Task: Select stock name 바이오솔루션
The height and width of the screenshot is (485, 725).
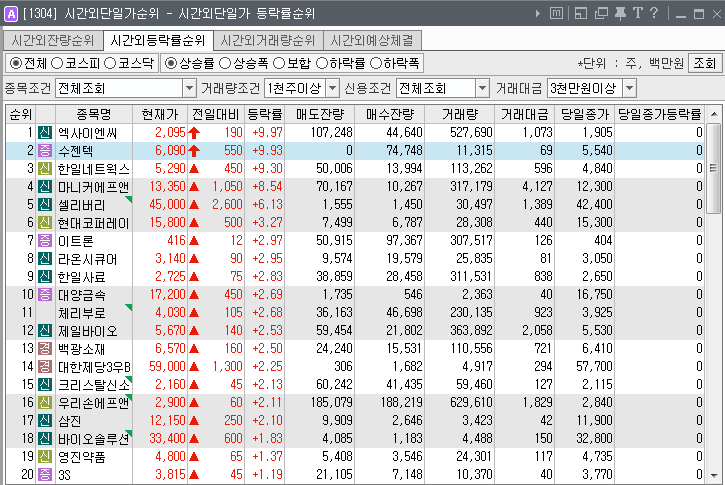Action: click(94, 439)
